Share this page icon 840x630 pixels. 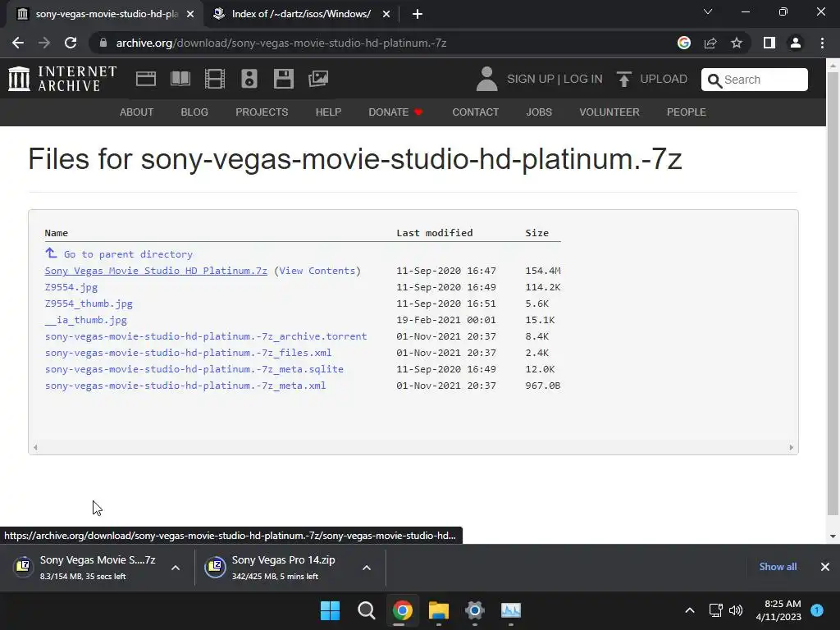(x=710, y=43)
